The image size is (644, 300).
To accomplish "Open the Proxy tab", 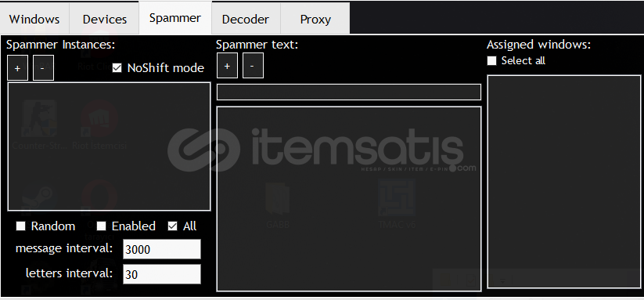I will pyautogui.click(x=315, y=19).
